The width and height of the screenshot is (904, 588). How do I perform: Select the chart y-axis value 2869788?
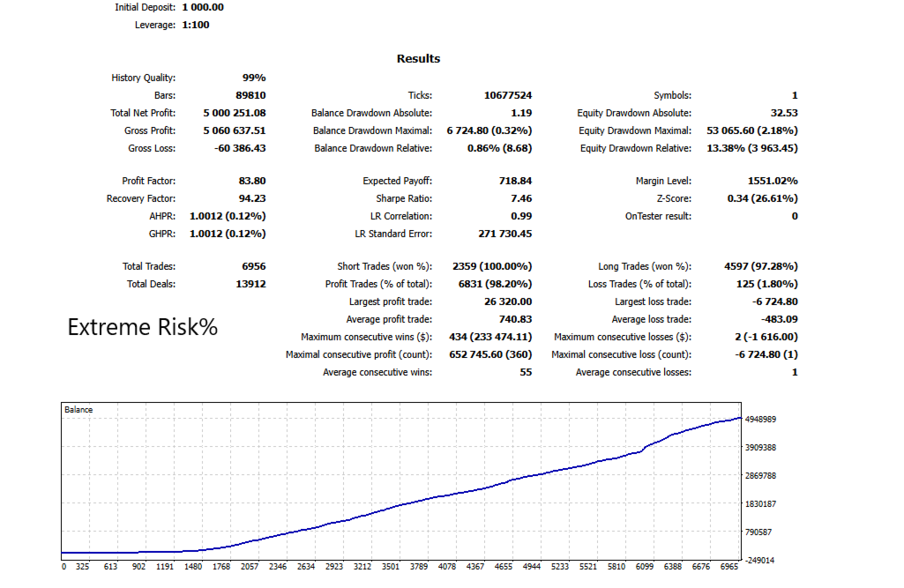coord(760,475)
